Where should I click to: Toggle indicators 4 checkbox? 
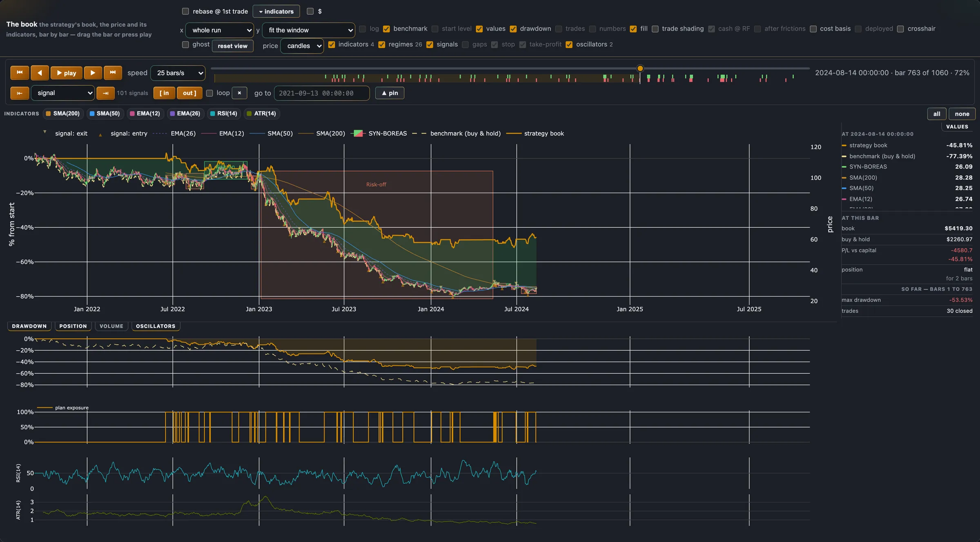332,45
